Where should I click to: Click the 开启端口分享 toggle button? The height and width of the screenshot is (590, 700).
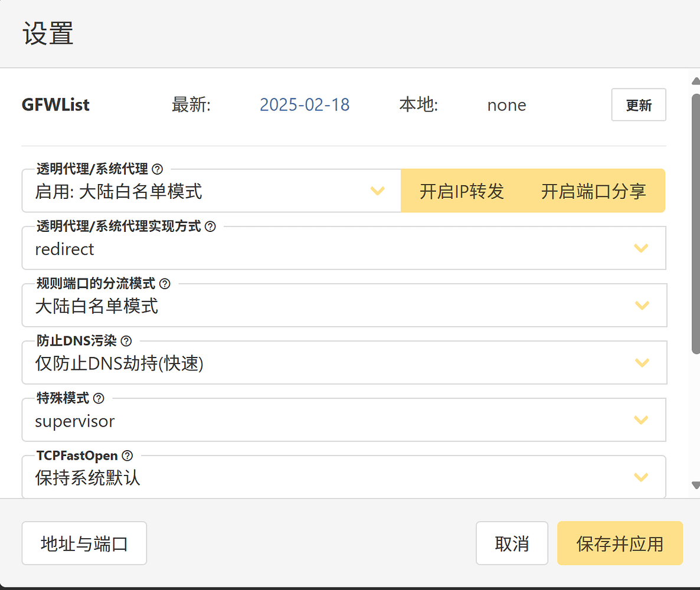pos(593,191)
